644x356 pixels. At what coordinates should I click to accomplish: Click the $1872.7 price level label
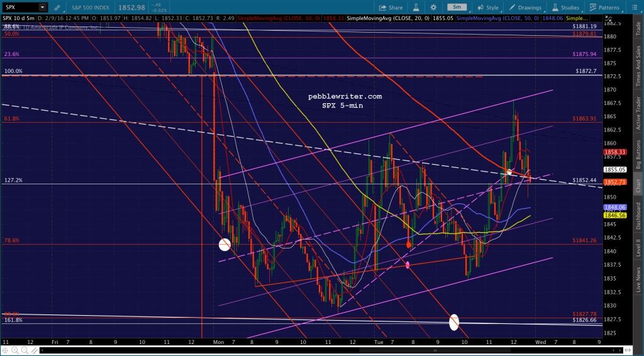tap(586, 71)
